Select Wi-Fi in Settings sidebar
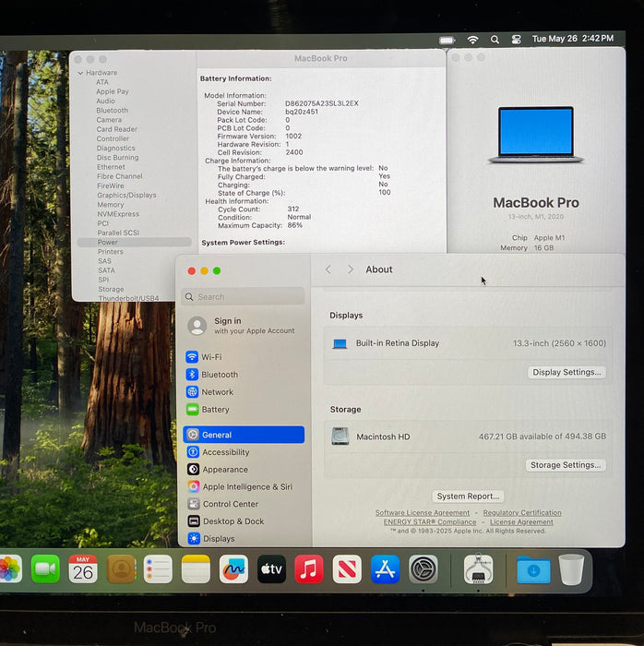The height and width of the screenshot is (646, 644). (244, 357)
